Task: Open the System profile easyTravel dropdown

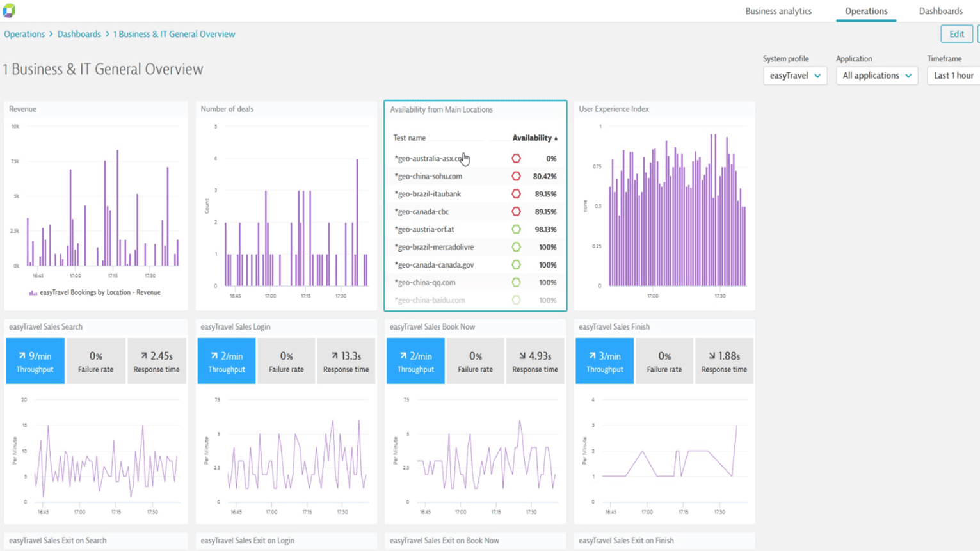Action: (795, 76)
